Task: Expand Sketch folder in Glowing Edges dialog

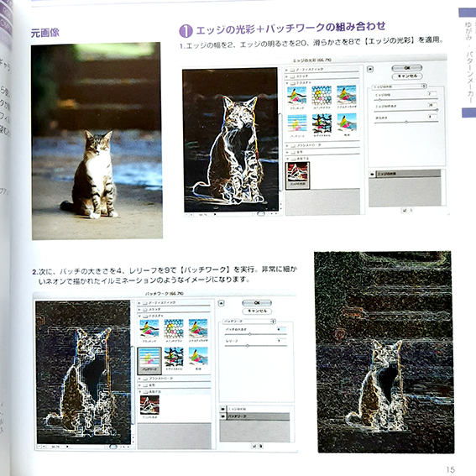Action: pos(287,76)
